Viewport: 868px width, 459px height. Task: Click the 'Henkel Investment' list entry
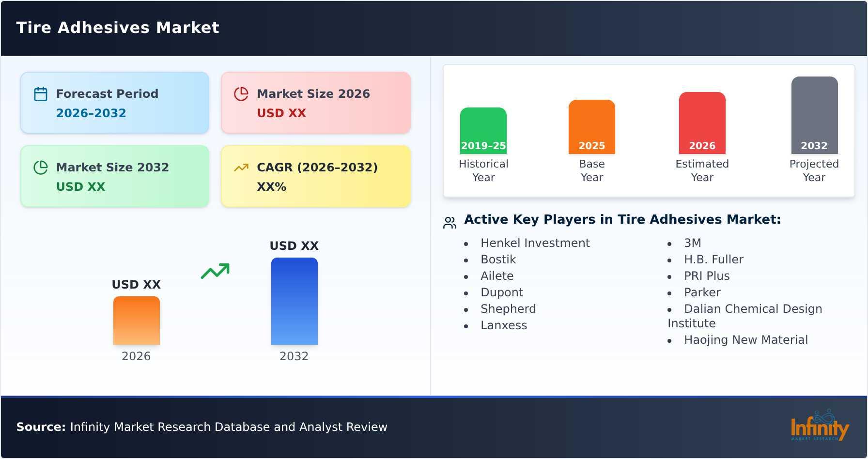point(535,243)
